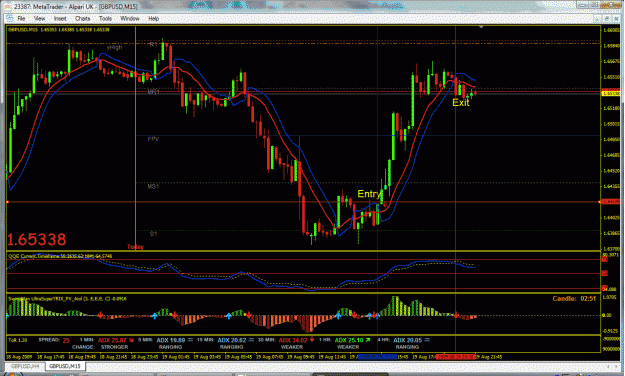Image resolution: width=625 pixels, height=376 pixels.
Task: Click the chart shift triangle marker on top edge
Action: pyautogui.click(x=481, y=27)
